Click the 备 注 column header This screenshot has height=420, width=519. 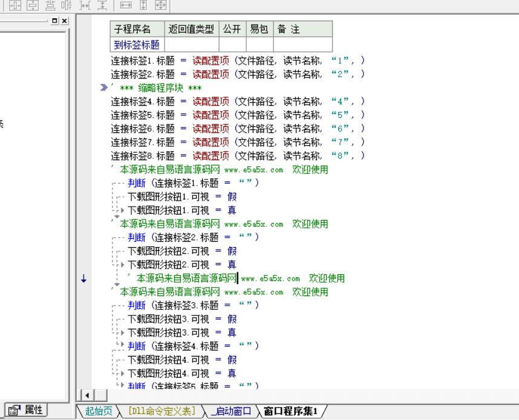[303, 29]
